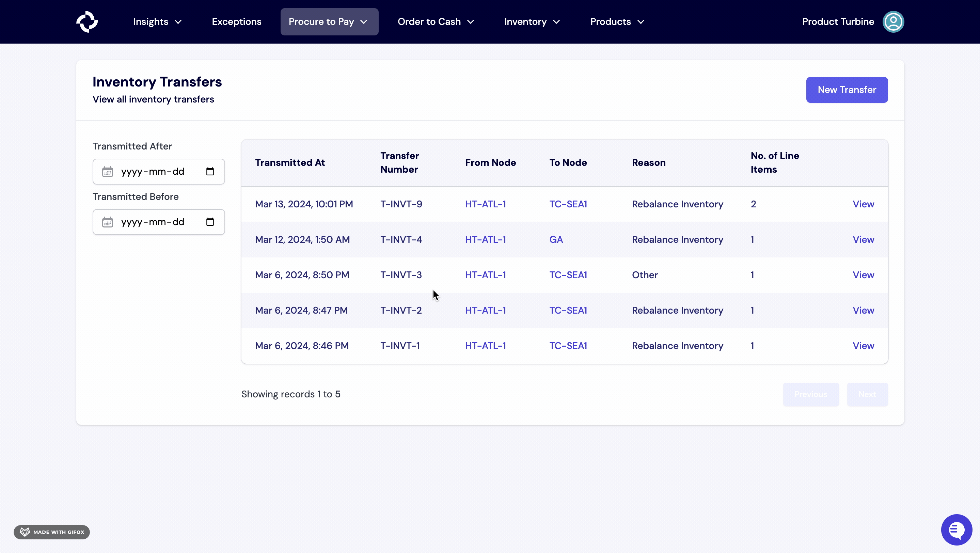The height and width of the screenshot is (553, 980).
Task: Click the New Transfer button
Action: click(847, 90)
